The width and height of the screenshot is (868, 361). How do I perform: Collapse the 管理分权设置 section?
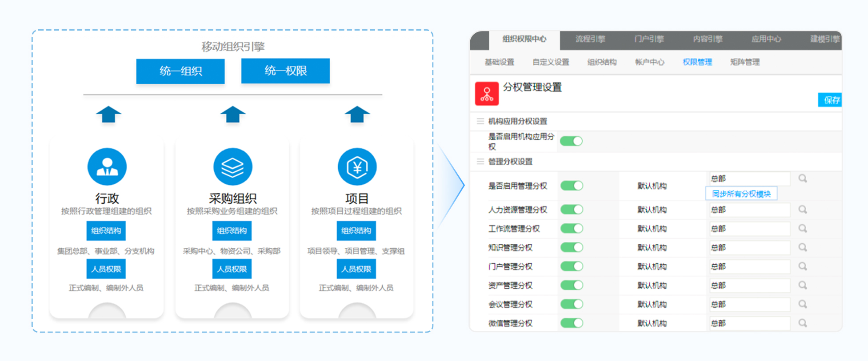pyautogui.click(x=480, y=162)
